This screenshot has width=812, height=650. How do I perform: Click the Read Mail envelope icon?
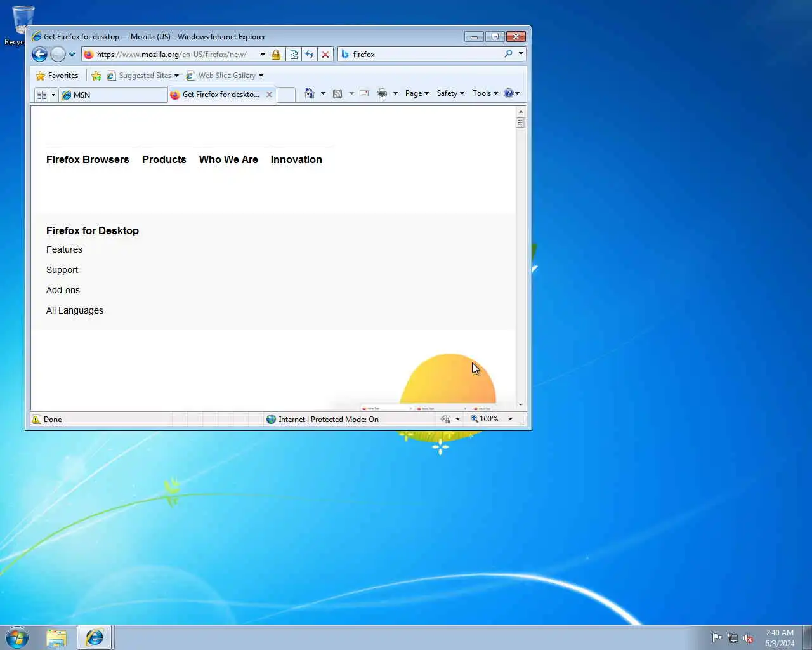coord(364,93)
